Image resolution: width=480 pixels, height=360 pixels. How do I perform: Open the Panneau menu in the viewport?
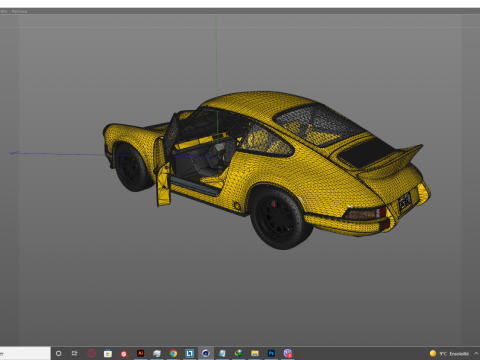19,11
